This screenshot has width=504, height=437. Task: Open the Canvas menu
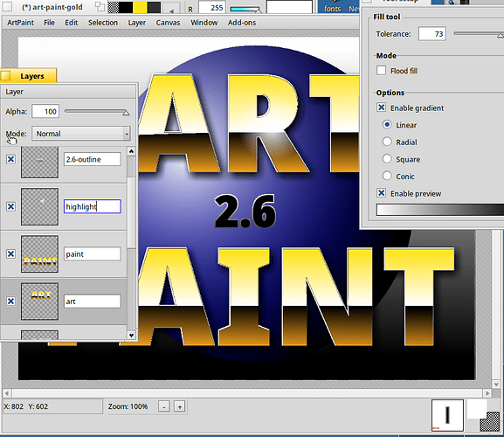tap(168, 23)
